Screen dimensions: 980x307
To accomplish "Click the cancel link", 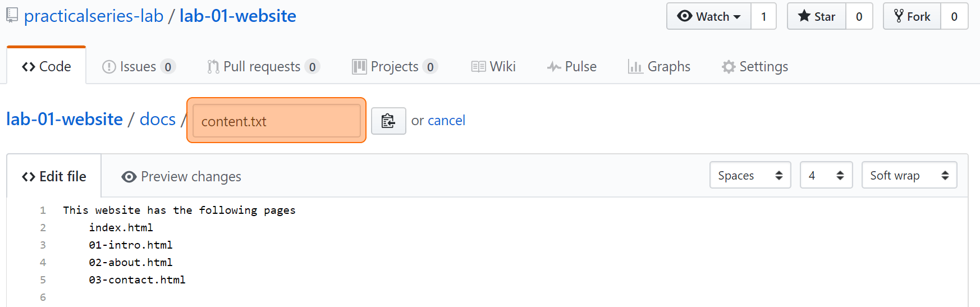I will tap(446, 121).
